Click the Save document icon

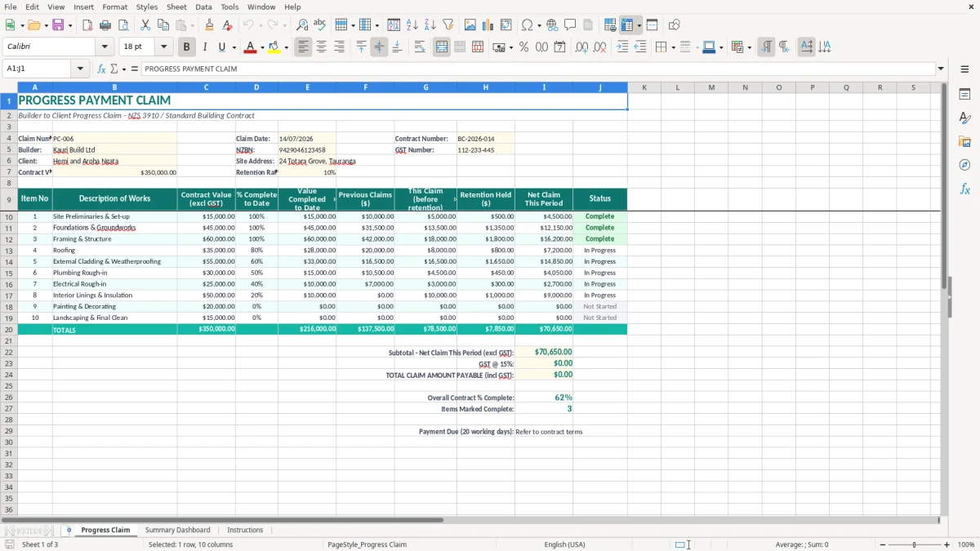(58, 25)
